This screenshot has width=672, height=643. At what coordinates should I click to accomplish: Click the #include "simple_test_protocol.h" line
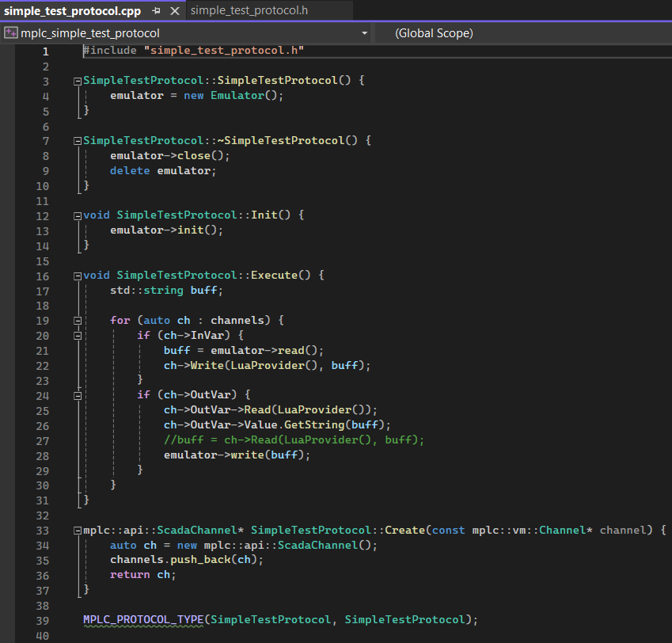(x=194, y=51)
